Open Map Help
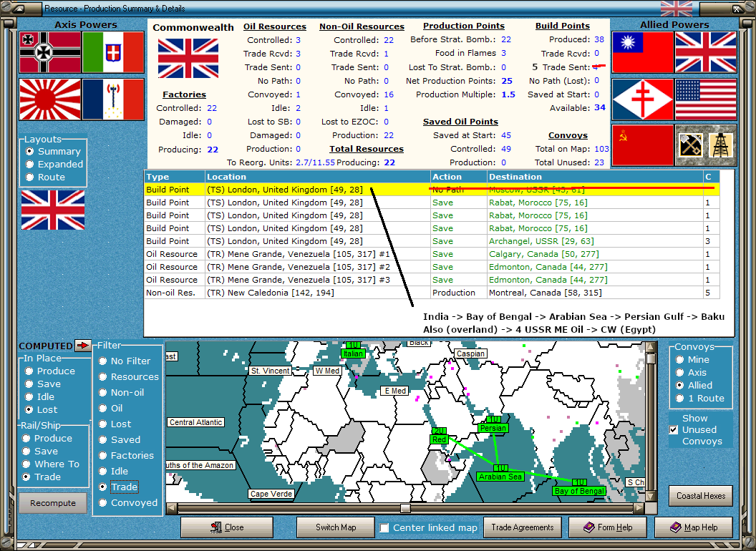Viewport: 756px width, 551px height. [693, 527]
